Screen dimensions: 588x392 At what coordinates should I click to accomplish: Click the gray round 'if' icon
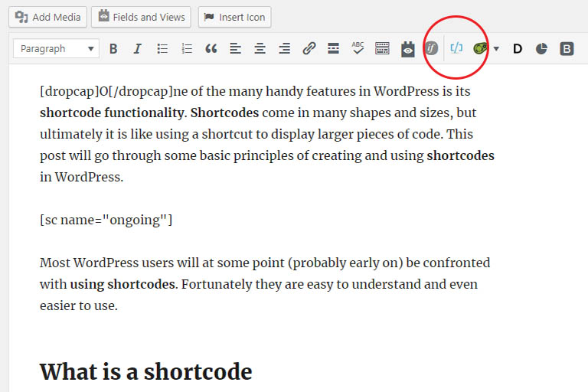431,48
